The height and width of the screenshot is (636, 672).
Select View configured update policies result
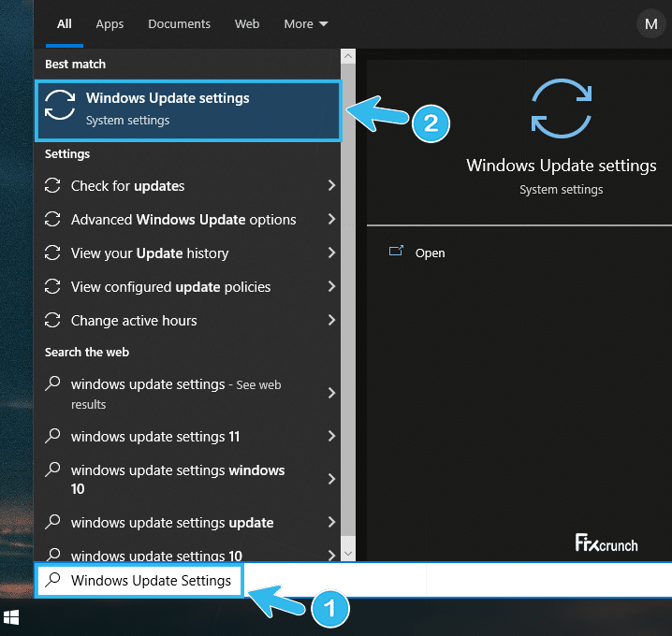tap(188, 286)
